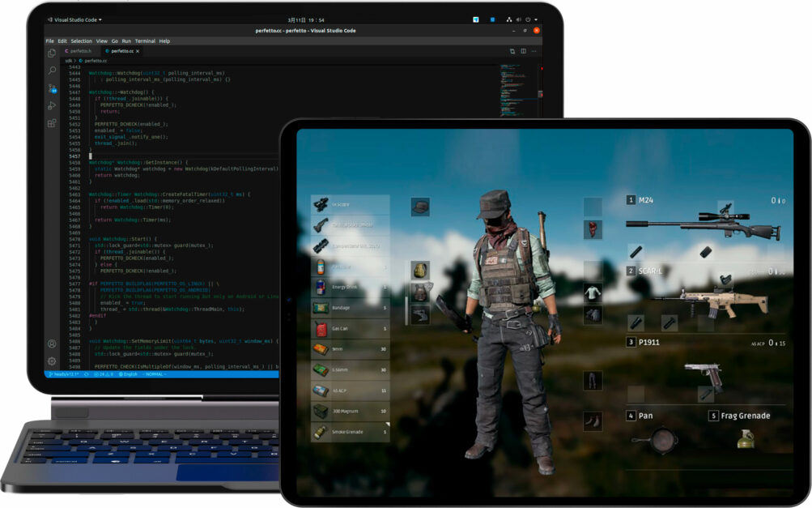The image size is (812, 508).
Task: Click the Frag Grenade icon in slot 5
Action: click(745, 439)
